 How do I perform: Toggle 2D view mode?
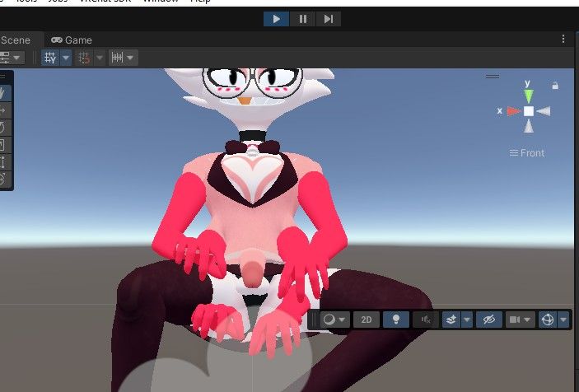(x=367, y=320)
